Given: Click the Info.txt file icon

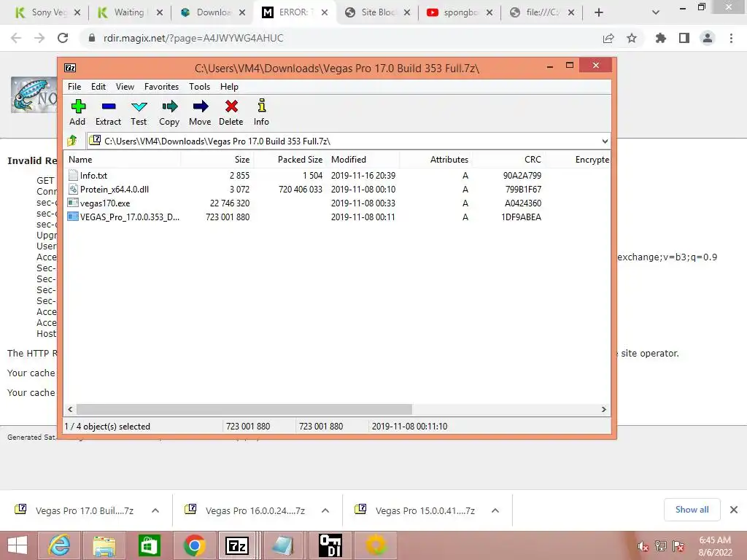Looking at the screenshot, I should point(73,175).
